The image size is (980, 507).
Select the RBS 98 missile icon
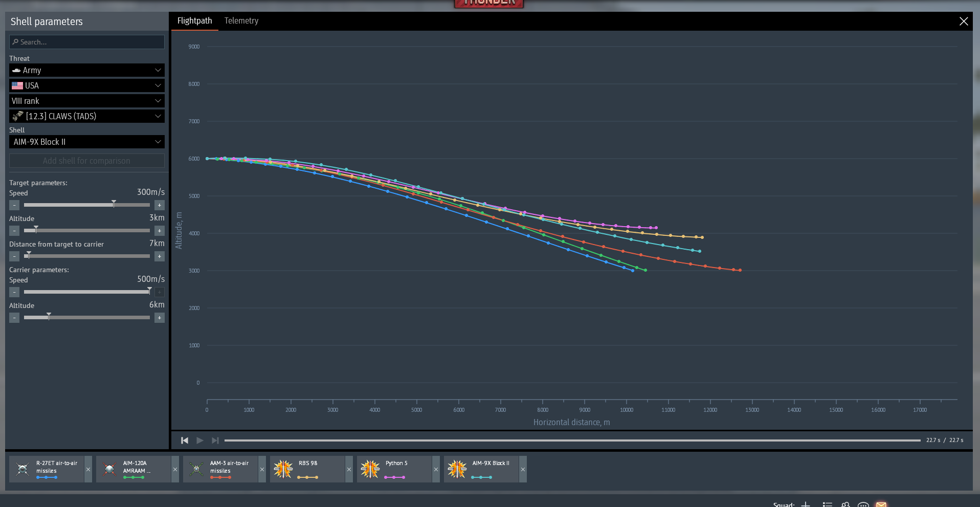point(283,469)
